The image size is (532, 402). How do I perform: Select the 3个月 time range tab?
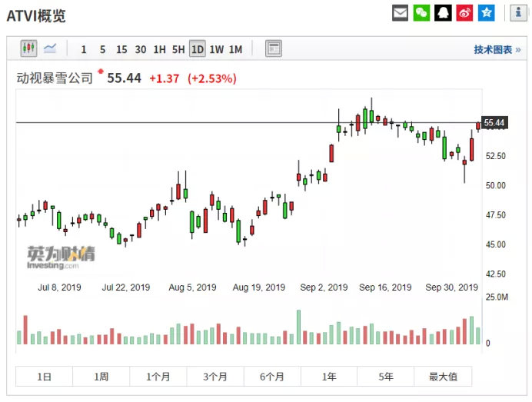[x=215, y=377]
